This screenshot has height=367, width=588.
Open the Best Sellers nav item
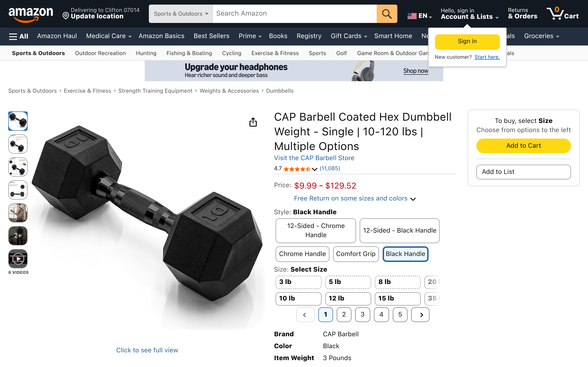tap(211, 36)
